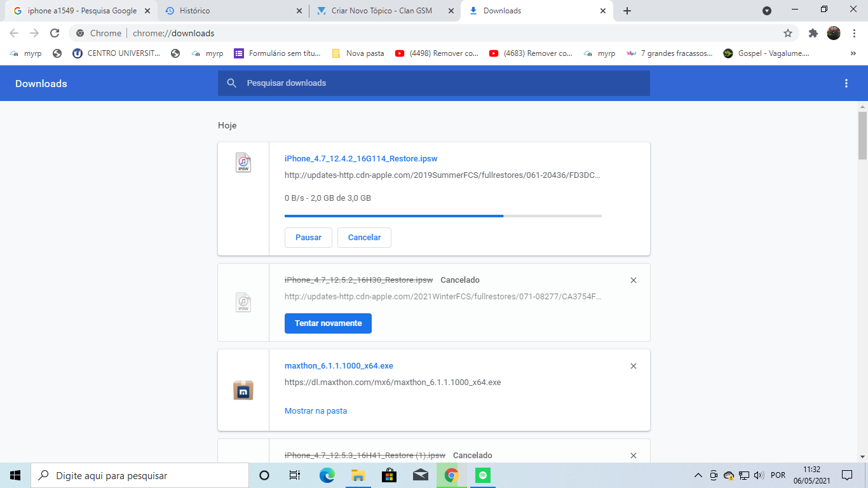Pause the iPhone 12.4.2 download
The image size is (868, 488).
coord(308,238)
